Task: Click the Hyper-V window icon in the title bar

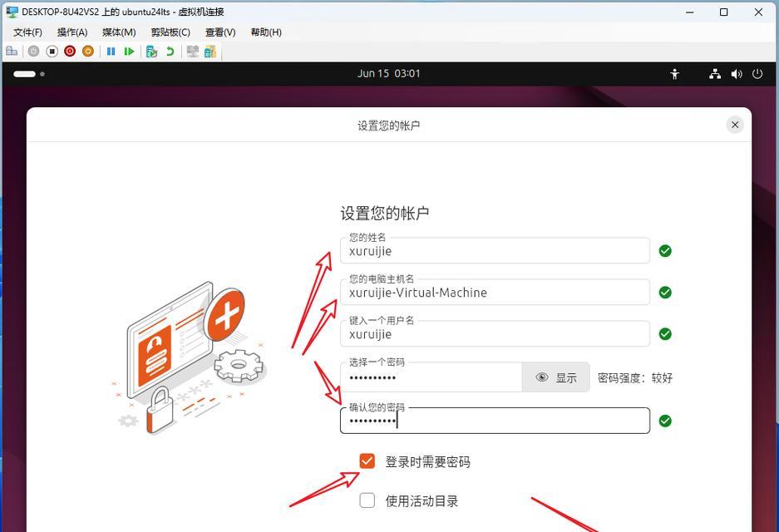Action: coord(12,12)
